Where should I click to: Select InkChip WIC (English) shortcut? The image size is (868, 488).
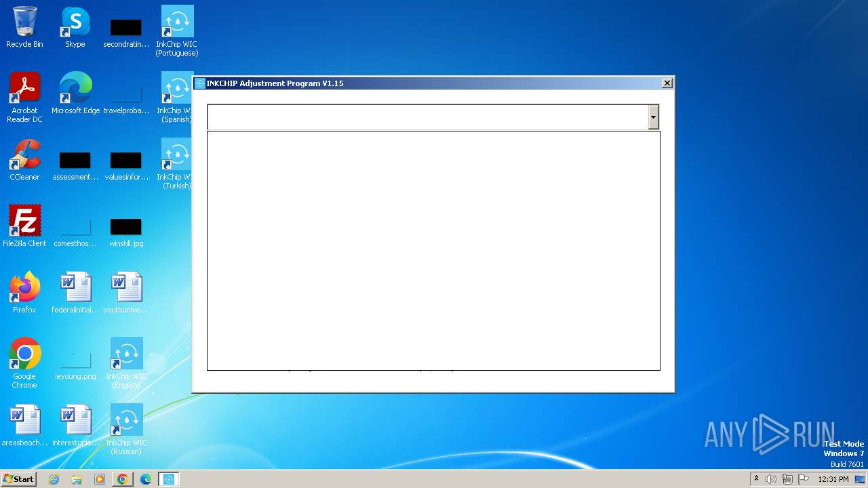tap(126, 363)
